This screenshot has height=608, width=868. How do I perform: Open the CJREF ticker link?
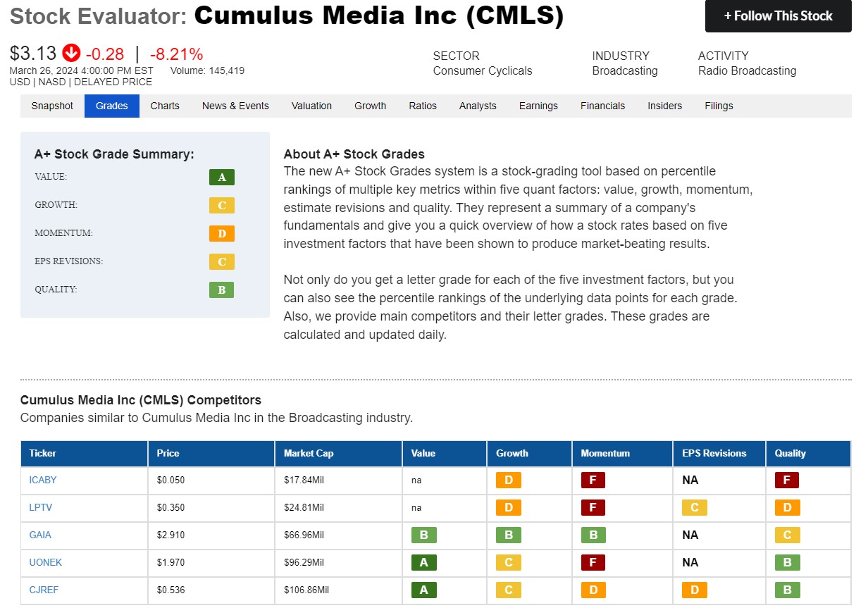coord(44,590)
